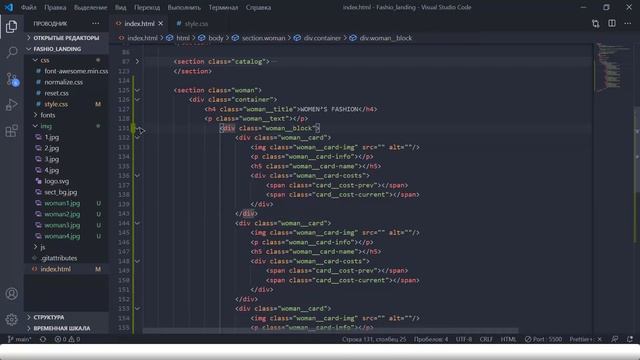Open font-awesome.min.css file
Image resolution: width=640 pixels, height=360 pixels.
click(76, 71)
